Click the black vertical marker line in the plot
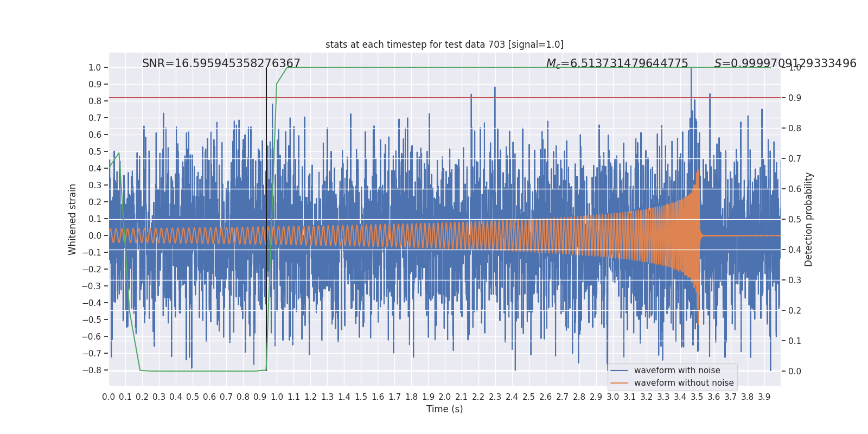Image resolution: width=868 pixels, height=434 pixels. pos(266,219)
